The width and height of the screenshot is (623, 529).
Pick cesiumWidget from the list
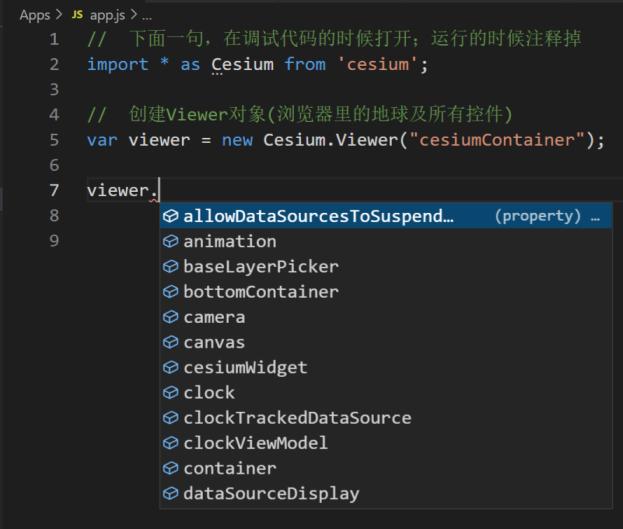pos(385,368)
